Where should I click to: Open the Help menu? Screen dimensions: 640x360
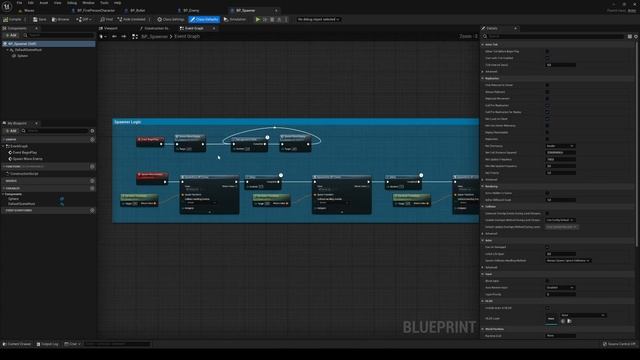[118, 3]
